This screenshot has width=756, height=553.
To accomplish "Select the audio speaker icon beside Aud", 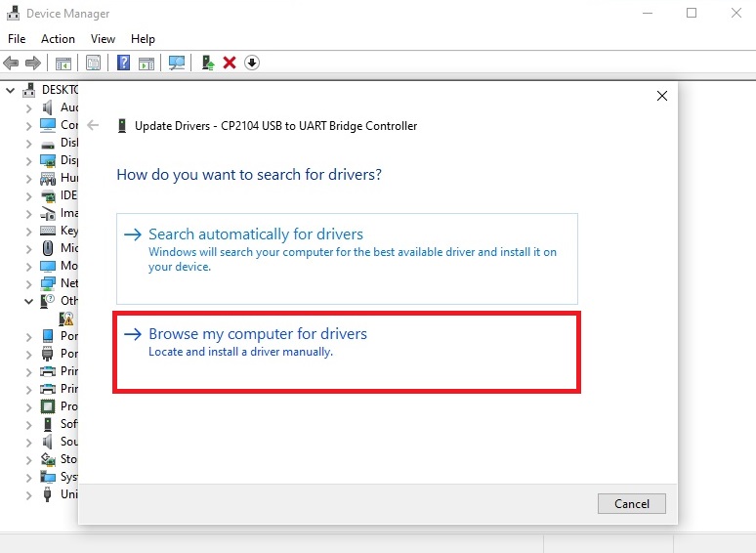I will point(47,107).
